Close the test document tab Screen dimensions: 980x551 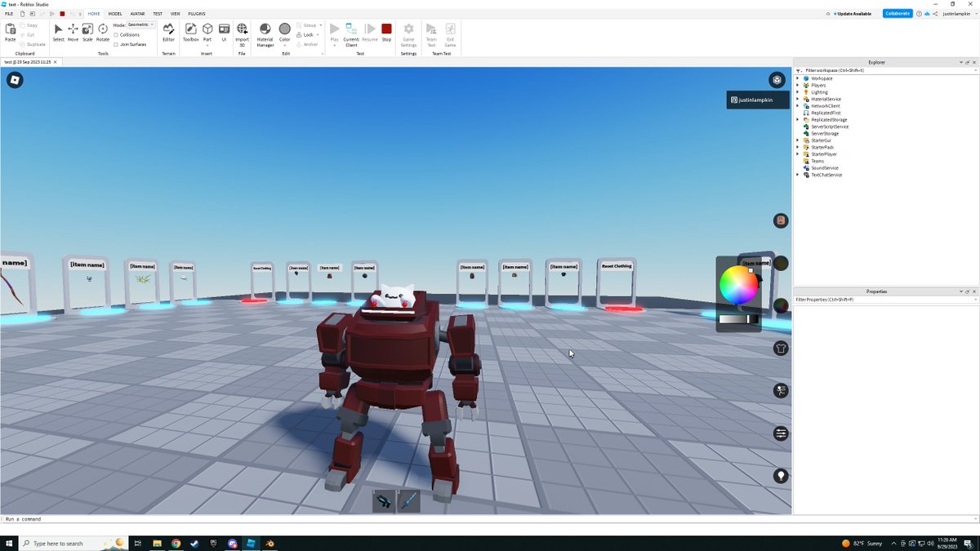56,62
